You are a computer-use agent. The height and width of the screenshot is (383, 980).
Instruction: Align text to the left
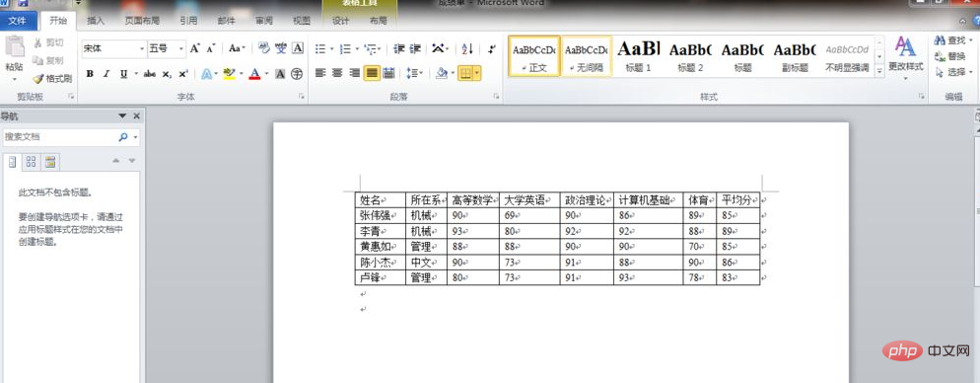click(320, 73)
